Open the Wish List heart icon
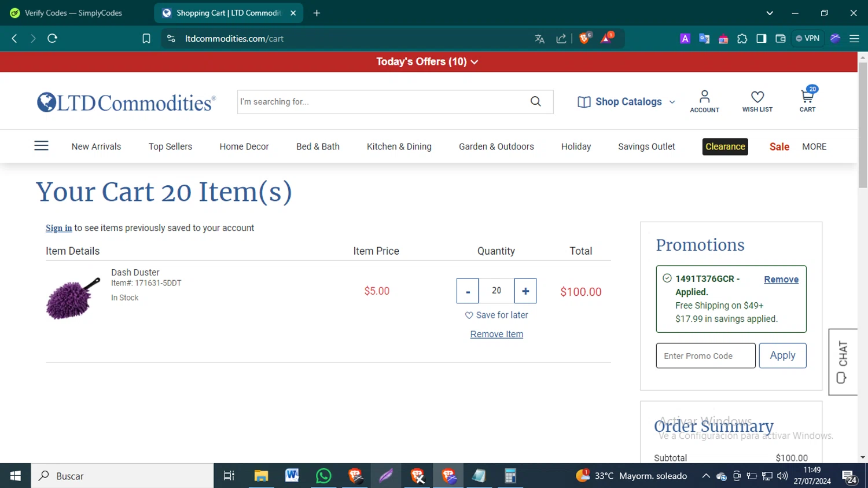Viewport: 868px width, 488px height. [x=757, y=101]
